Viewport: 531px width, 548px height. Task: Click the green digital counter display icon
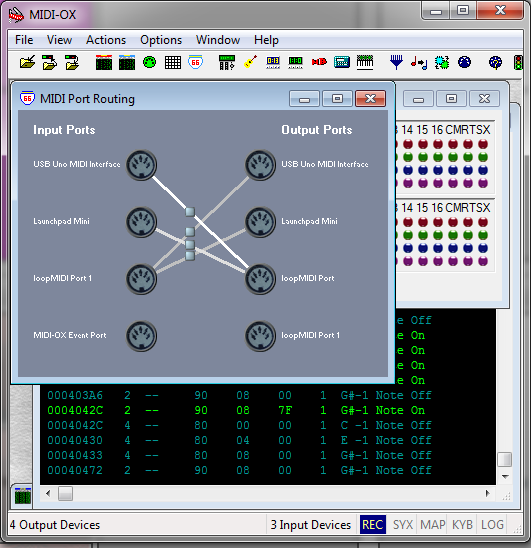pos(295,63)
